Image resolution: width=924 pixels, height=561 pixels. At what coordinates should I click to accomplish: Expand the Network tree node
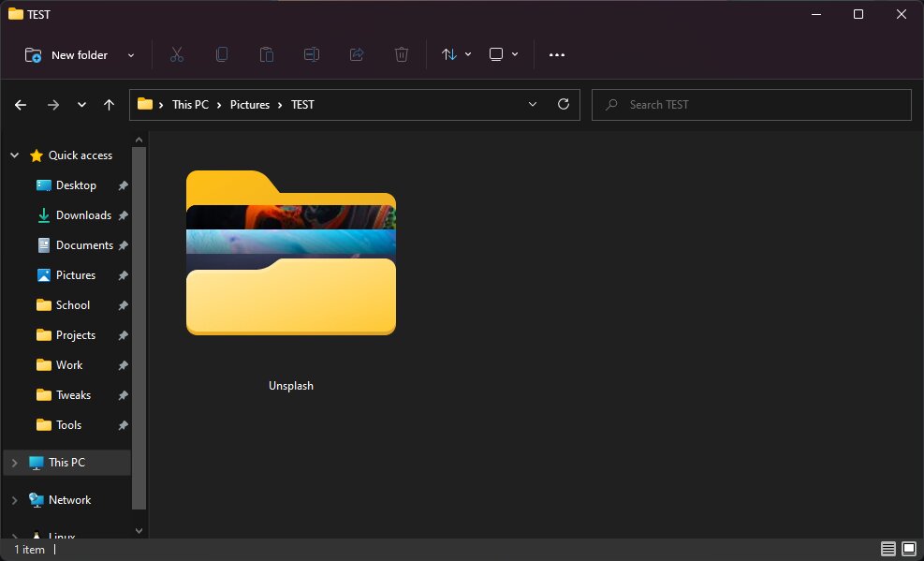[x=15, y=500]
